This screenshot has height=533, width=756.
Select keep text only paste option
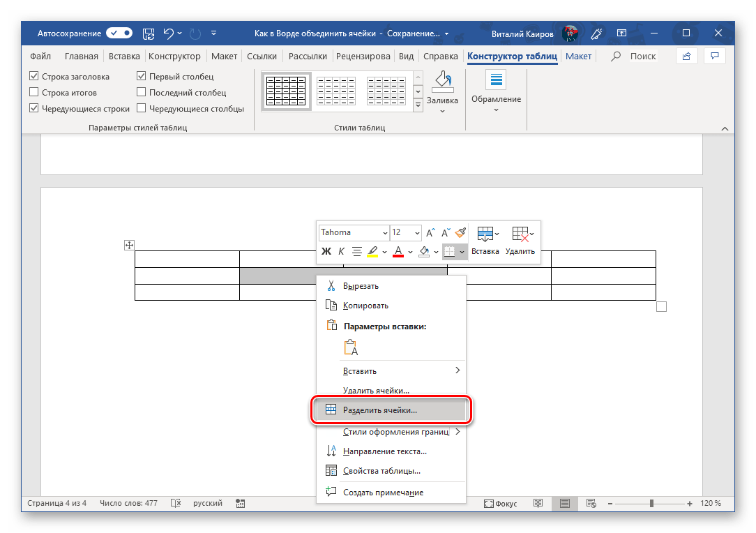(351, 347)
